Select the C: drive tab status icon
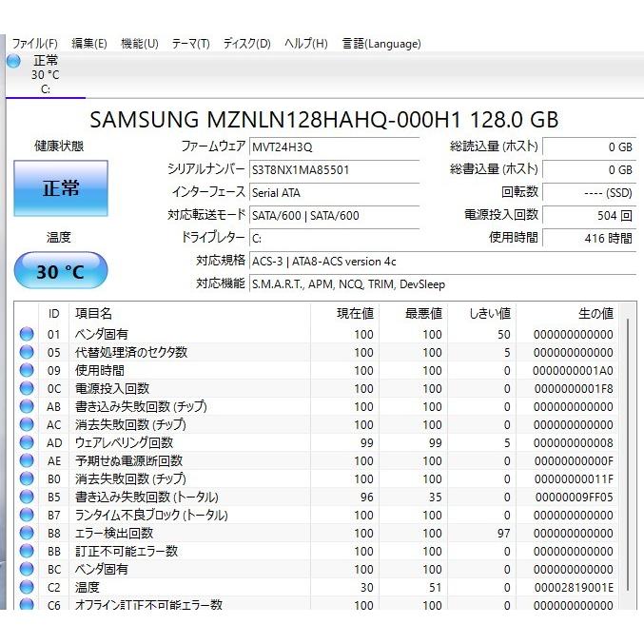 [x=13, y=61]
